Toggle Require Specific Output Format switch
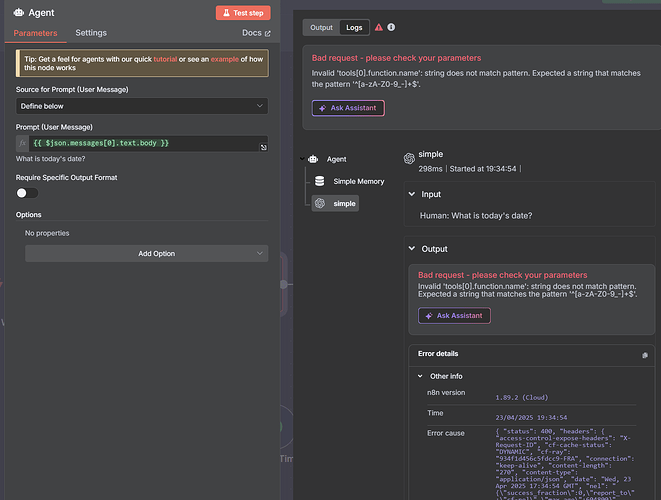 pos(27,193)
